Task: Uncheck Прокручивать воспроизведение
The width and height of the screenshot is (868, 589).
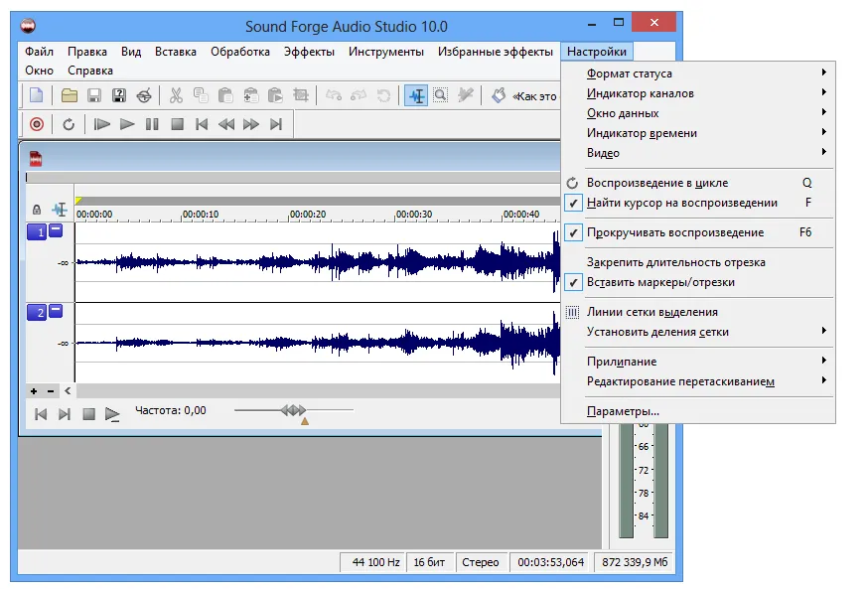Action: (x=697, y=232)
